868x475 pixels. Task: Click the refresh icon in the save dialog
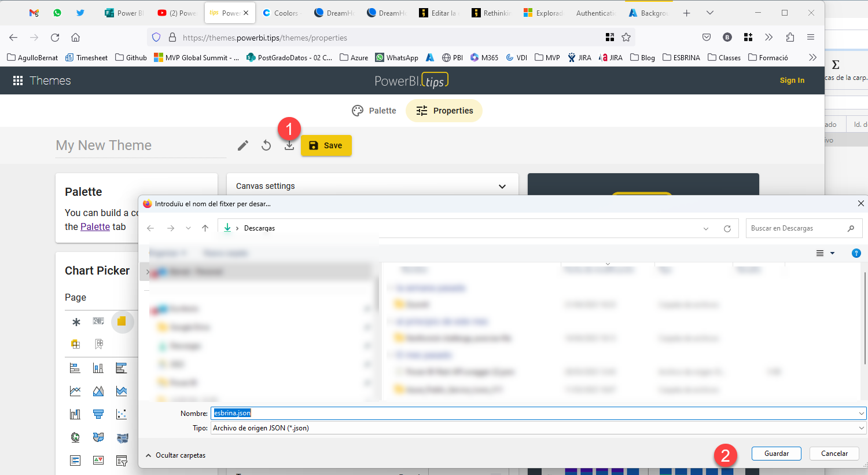[727, 229]
